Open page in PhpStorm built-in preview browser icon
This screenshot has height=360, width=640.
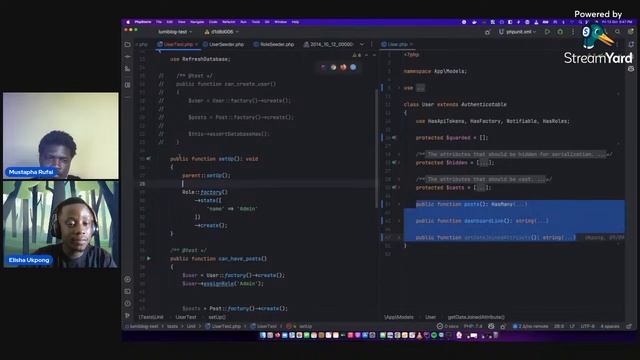324,67
